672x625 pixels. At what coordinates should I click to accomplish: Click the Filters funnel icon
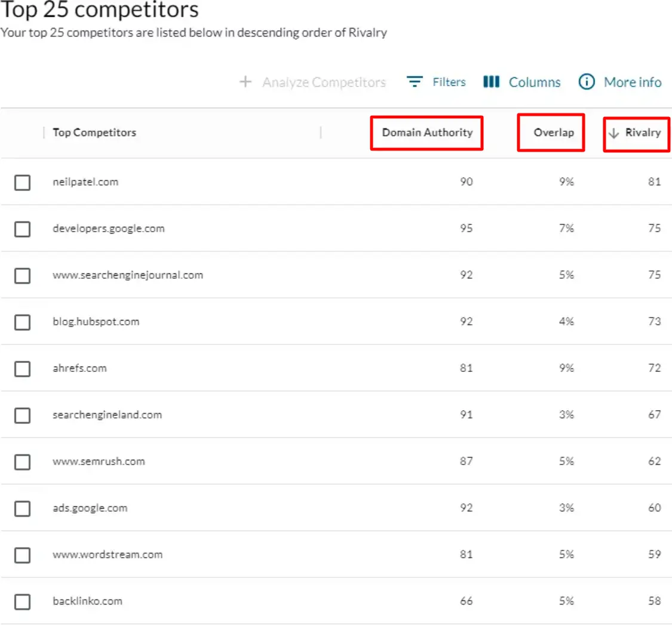click(x=414, y=82)
